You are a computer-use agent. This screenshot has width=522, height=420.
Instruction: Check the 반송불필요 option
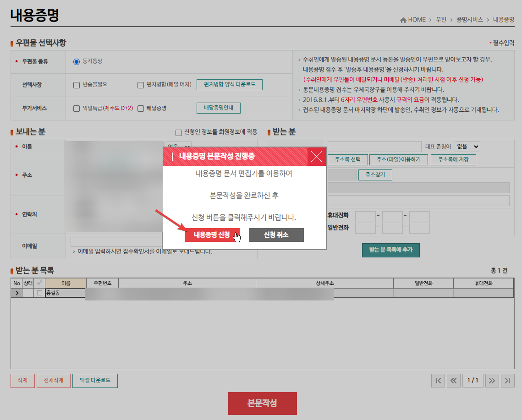76,85
